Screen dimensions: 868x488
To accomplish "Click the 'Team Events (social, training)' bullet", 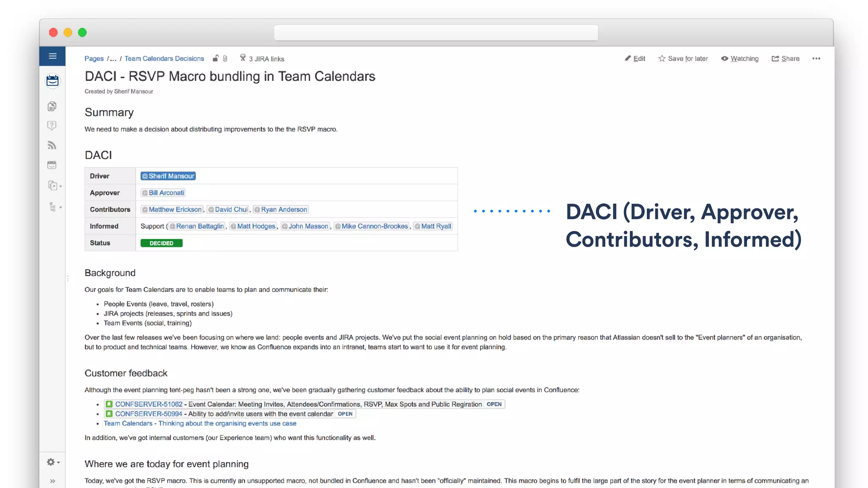I will click(x=148, y=323).
